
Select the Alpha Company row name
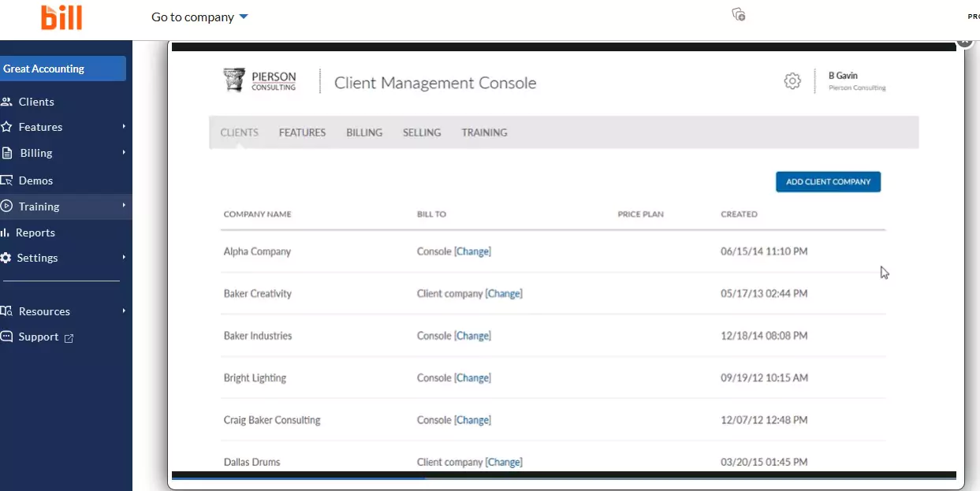pos(257,251)
